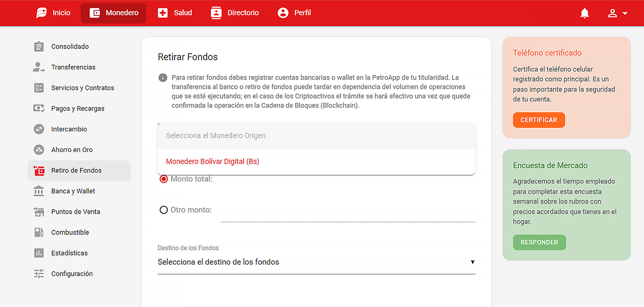Screen dimensions: 644x307
Task: Click the Ahorro en Oro icon
Action: pos(39,150)
